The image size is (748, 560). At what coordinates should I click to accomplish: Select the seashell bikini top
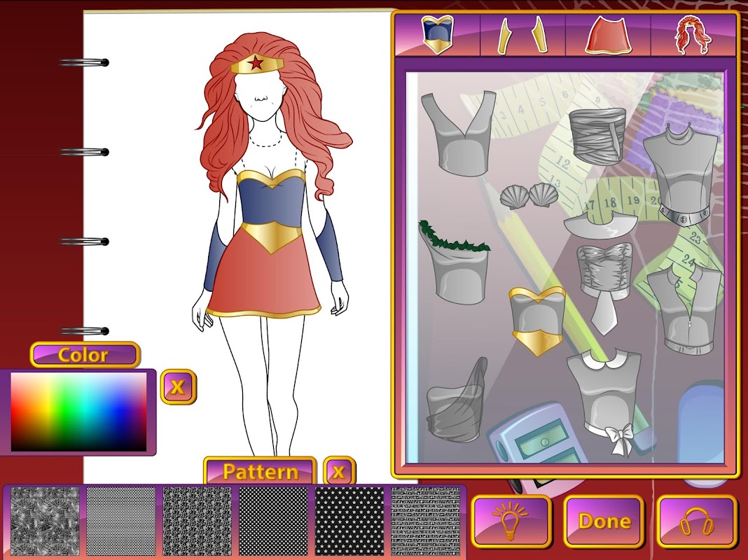point(529,195)
